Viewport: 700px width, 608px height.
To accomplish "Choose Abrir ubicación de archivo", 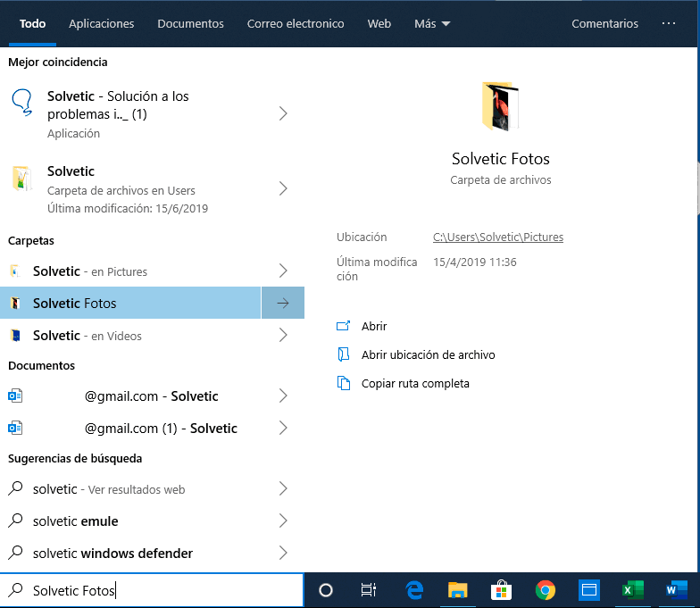I will pyautogui.click(x=429, y=355).
